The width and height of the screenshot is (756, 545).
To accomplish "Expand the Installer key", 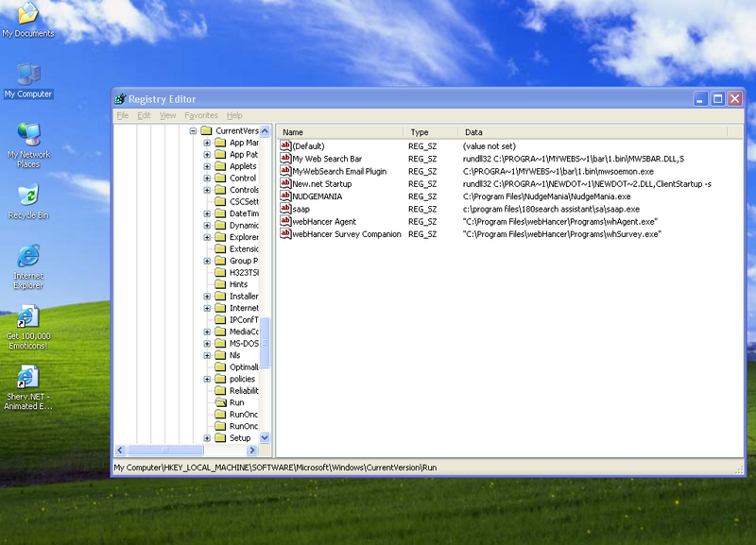I will pos(207,297).
